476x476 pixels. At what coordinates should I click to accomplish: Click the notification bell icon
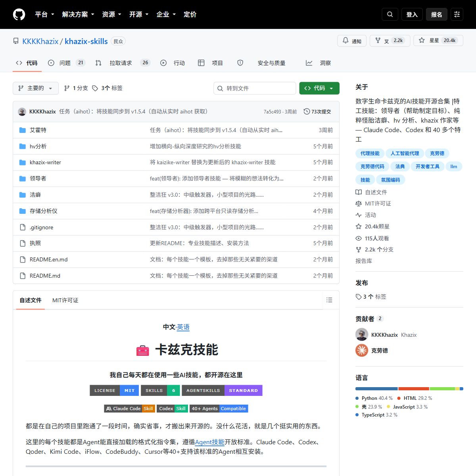point(345,40)
